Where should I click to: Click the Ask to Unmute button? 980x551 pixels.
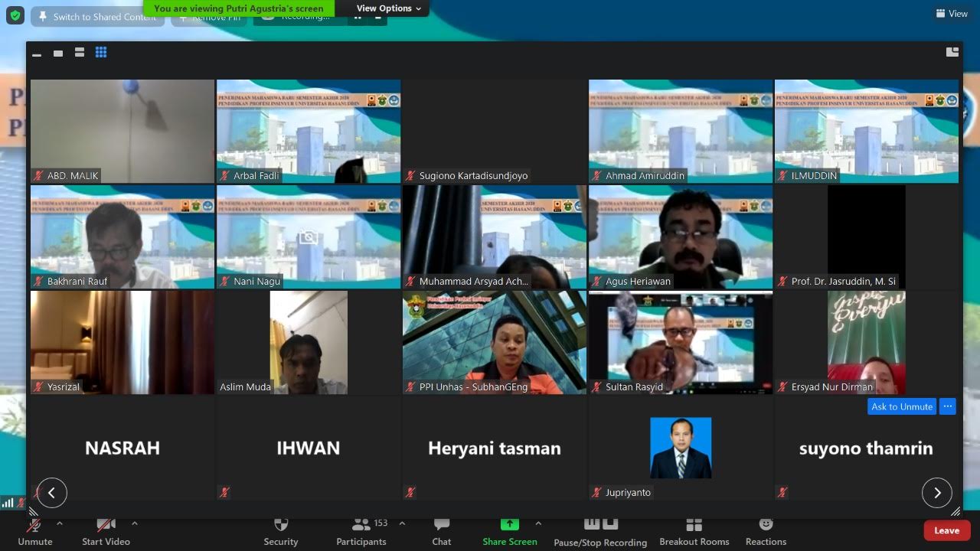click(x=901, y=406)
